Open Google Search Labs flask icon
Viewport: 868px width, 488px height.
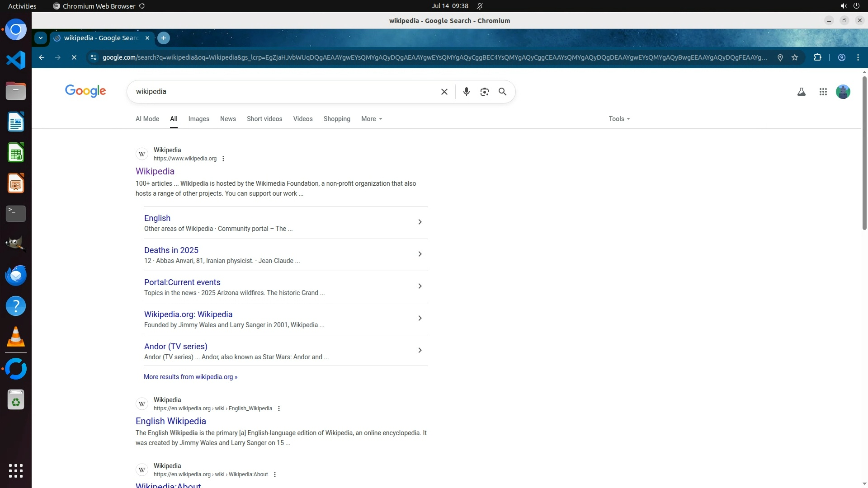(801, 92)
